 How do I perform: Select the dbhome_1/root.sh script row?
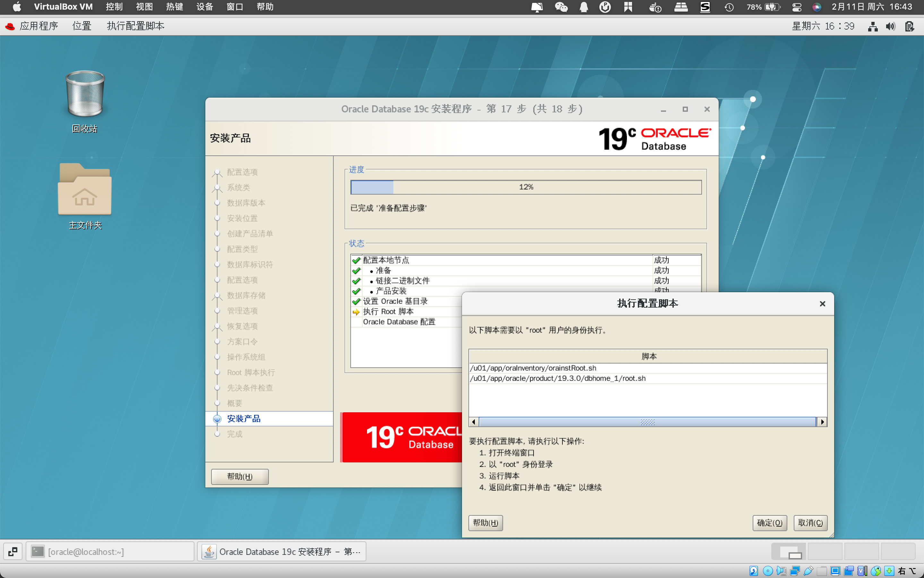647,379
